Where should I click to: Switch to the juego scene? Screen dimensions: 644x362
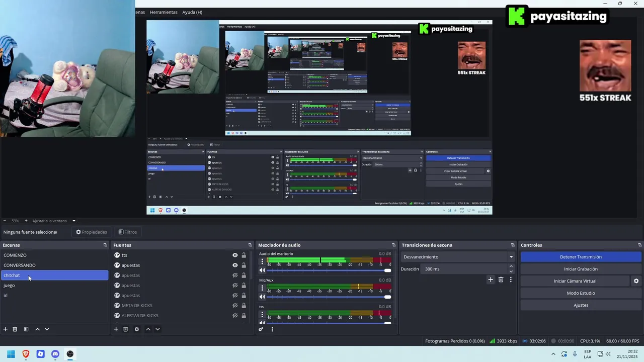pyautogui.click(x=54, y=285)
